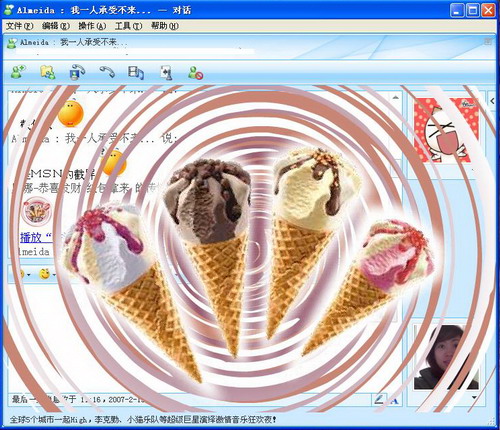
Task: Click the Almeida nickname in the header bar
Action: (73, 42)
